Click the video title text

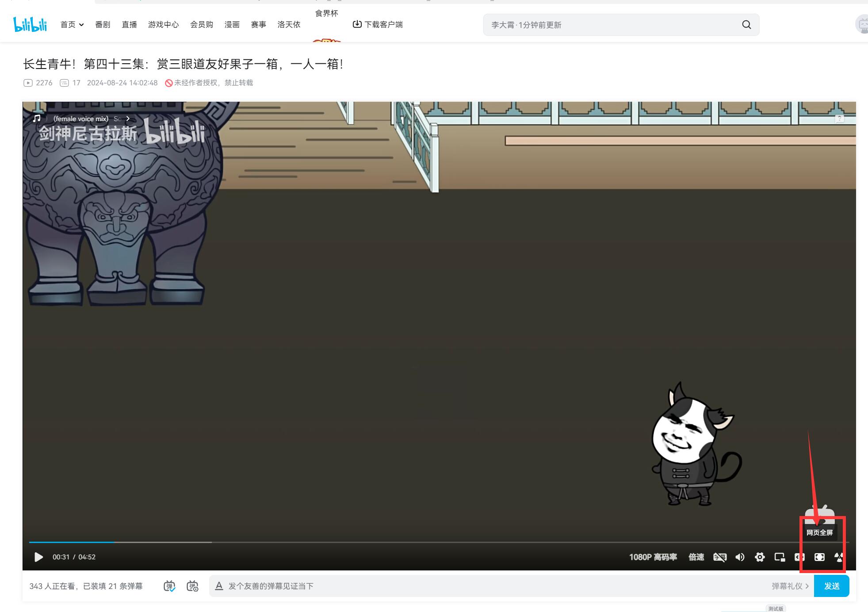click(x=183, y=64)
